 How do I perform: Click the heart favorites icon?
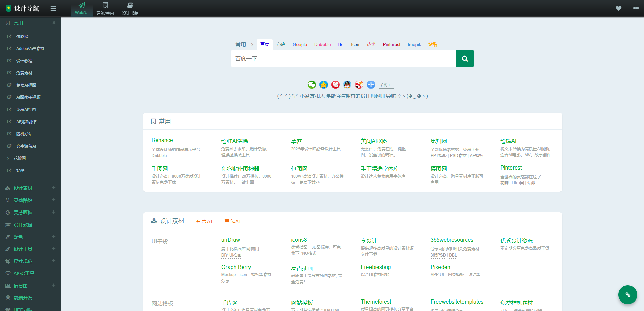[618, 8]
